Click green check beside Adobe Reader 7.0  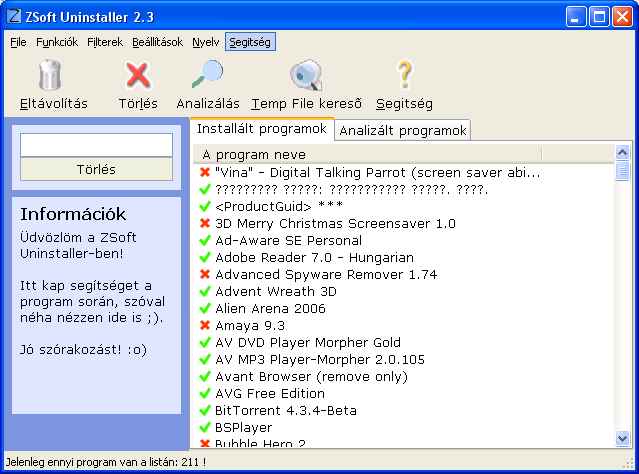coord(205,257)
